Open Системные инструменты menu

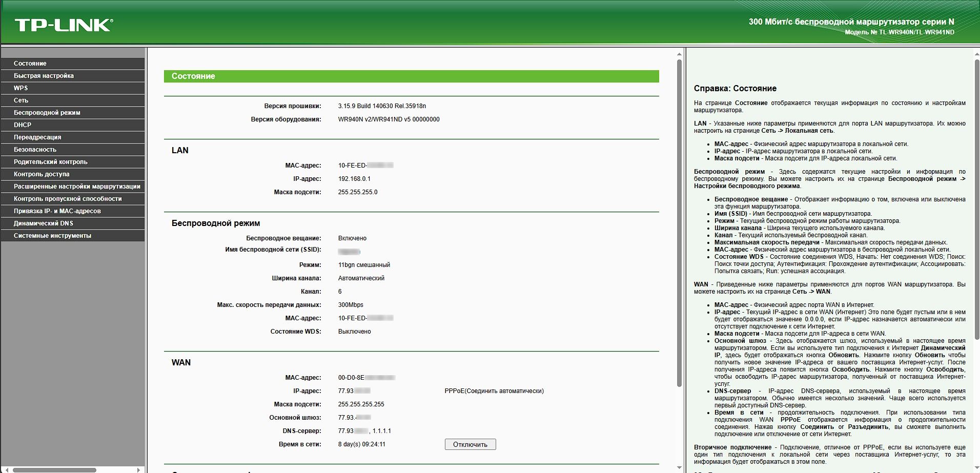click(x=73, y=236)
